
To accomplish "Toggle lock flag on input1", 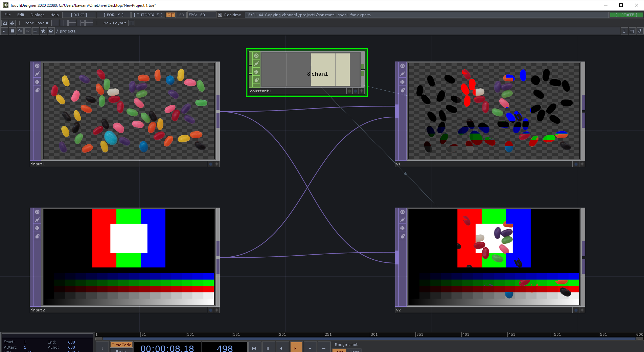I will click(37, 90).
